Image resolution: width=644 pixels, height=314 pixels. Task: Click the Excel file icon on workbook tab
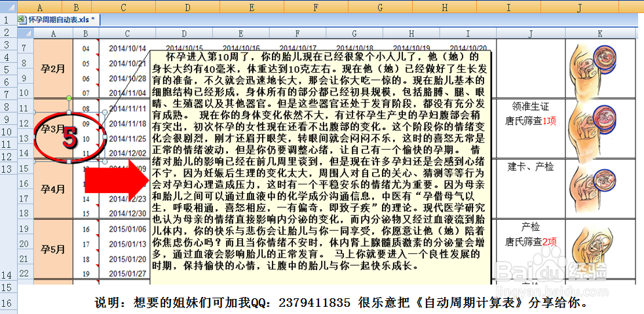point(24,19)
